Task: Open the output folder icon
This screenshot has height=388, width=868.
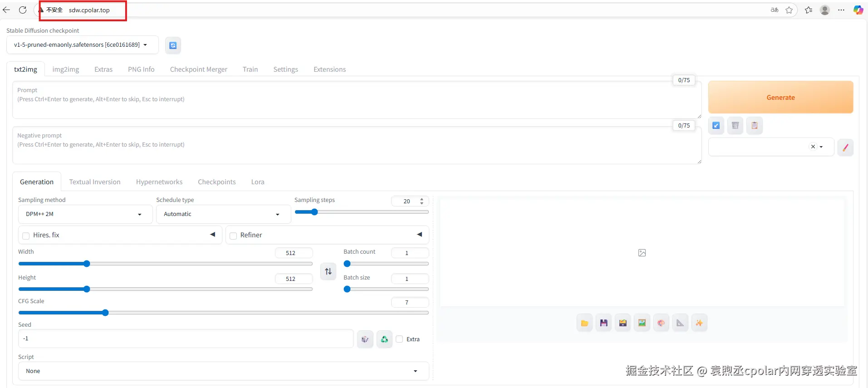Action: (x=584, y=323)
